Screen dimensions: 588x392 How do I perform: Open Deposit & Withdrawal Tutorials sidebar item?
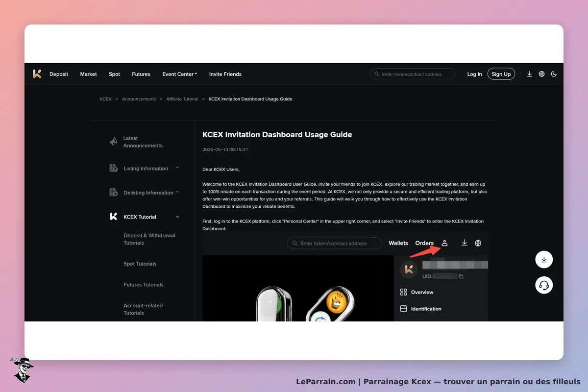coord(149,239)
